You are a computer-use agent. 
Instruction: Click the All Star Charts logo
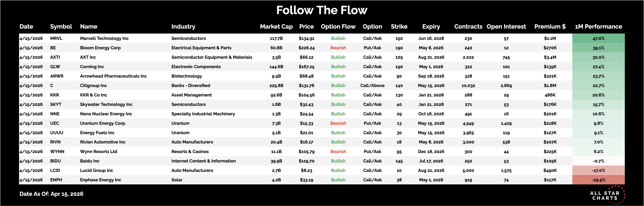(607, 196)
